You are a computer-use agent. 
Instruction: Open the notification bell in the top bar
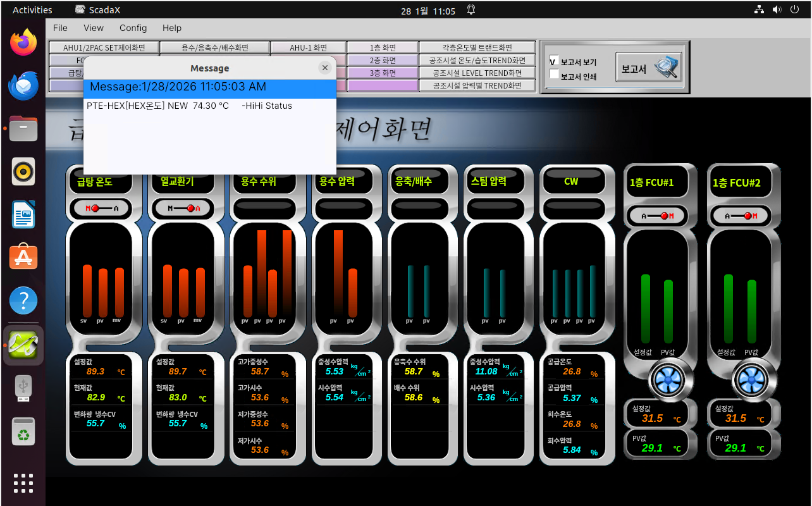click(471, 9)
